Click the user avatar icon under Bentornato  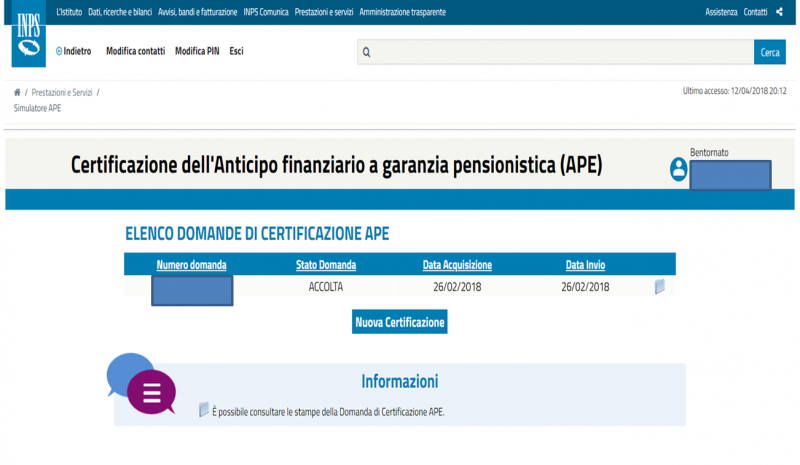click(679, 170)
